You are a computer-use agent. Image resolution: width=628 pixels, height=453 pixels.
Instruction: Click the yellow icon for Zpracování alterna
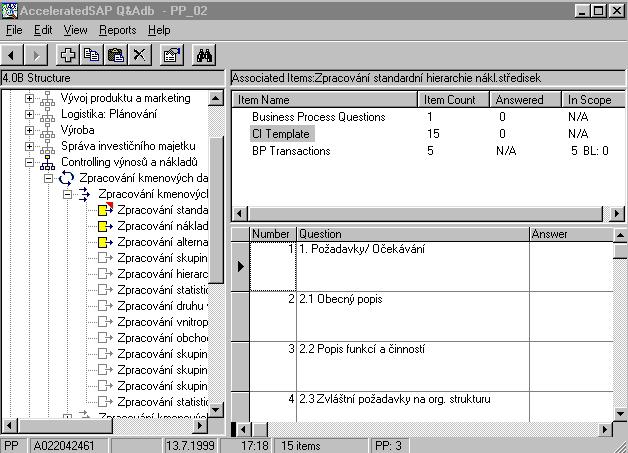click(x=106, y=242)
